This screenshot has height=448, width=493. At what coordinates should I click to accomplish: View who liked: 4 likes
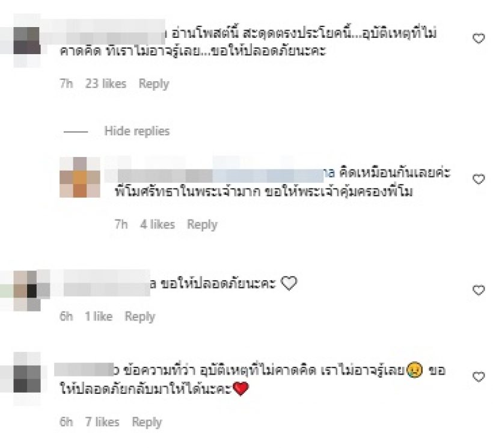[x=158, y=224]
